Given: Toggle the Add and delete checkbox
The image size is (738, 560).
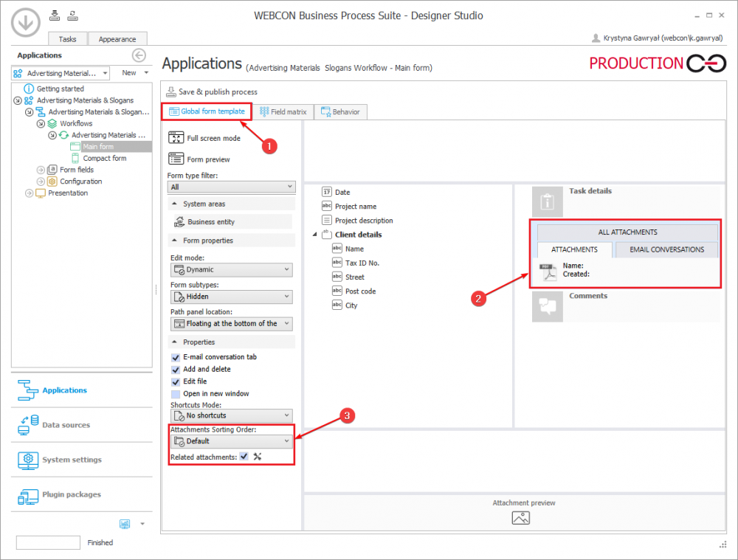Looking at the screenshot, I should (x=176, y=370).
